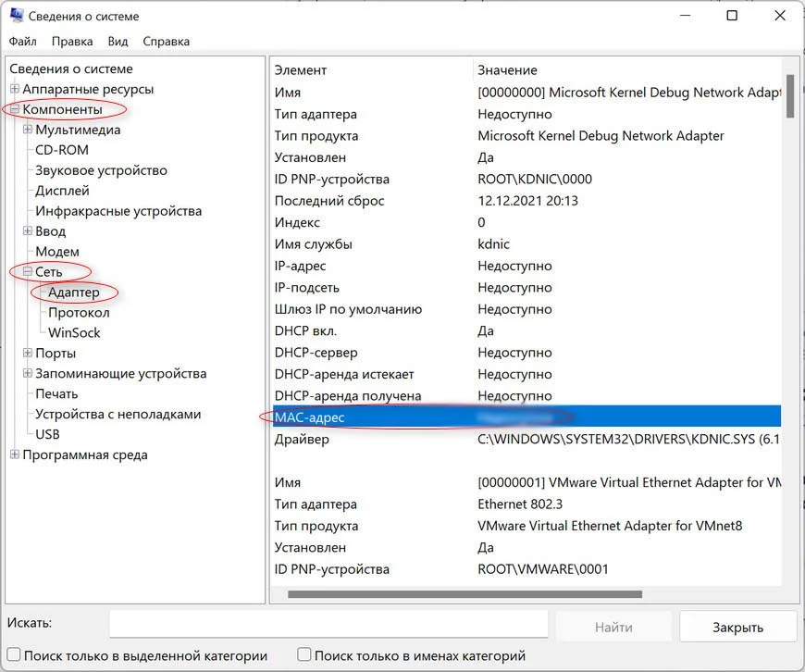Expand the Аппаратные ресурсы tree node

tap(15, 90)
